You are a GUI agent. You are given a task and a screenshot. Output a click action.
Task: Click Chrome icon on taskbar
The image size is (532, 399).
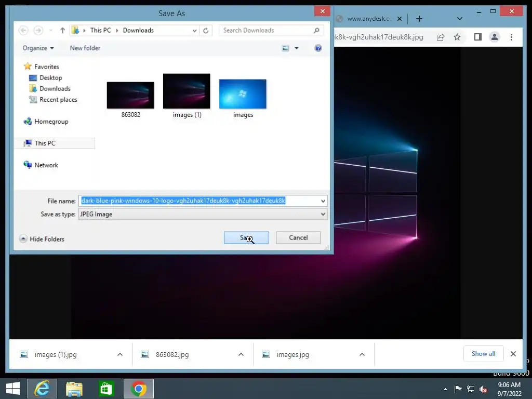[139, 389]
